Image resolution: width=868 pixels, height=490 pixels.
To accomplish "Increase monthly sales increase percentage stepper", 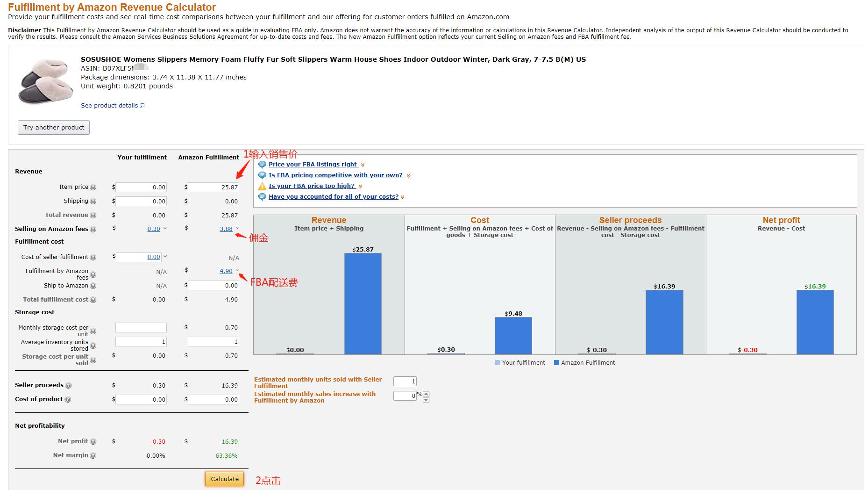I will click(426, 394).
